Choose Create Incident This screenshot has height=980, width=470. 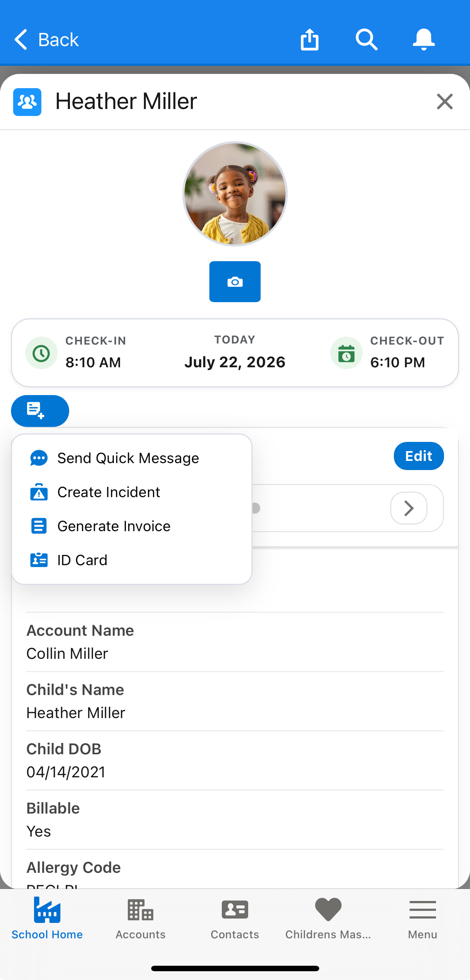pos(132,492)
